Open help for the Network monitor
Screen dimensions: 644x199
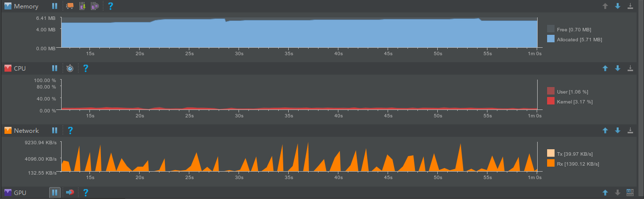[70, 130]
